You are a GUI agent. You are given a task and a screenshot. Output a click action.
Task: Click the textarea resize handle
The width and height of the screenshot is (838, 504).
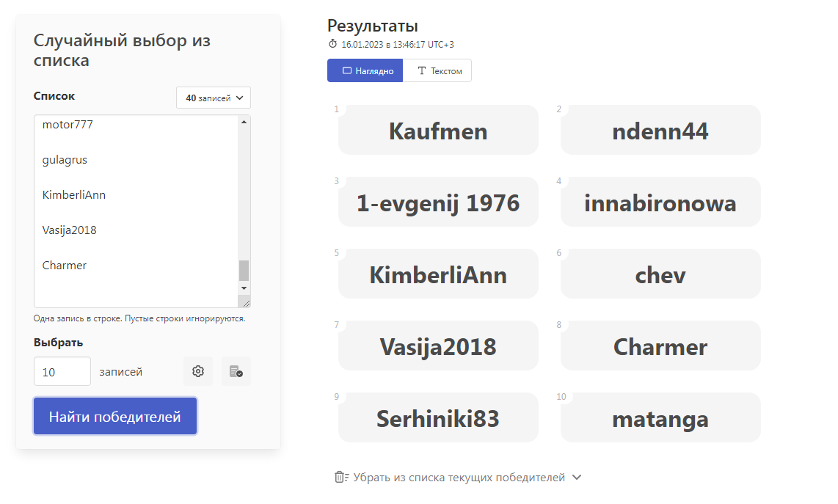[x=246, y=303]
